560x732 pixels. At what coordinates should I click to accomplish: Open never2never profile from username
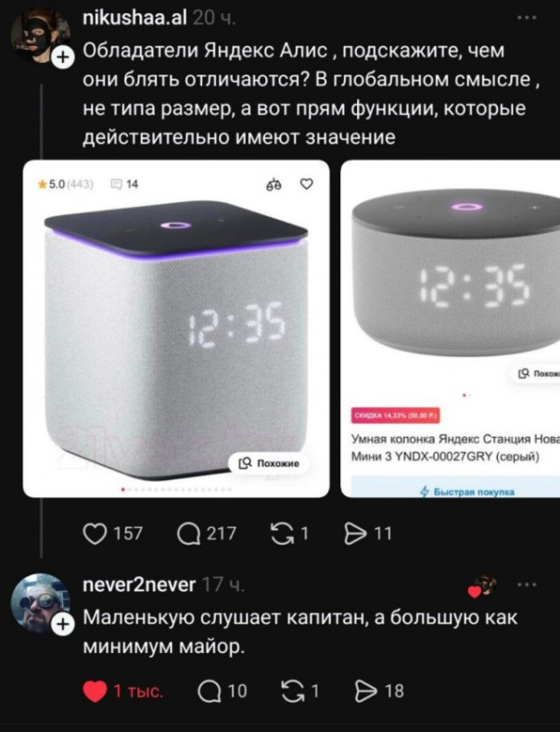(x=138, y=584)
